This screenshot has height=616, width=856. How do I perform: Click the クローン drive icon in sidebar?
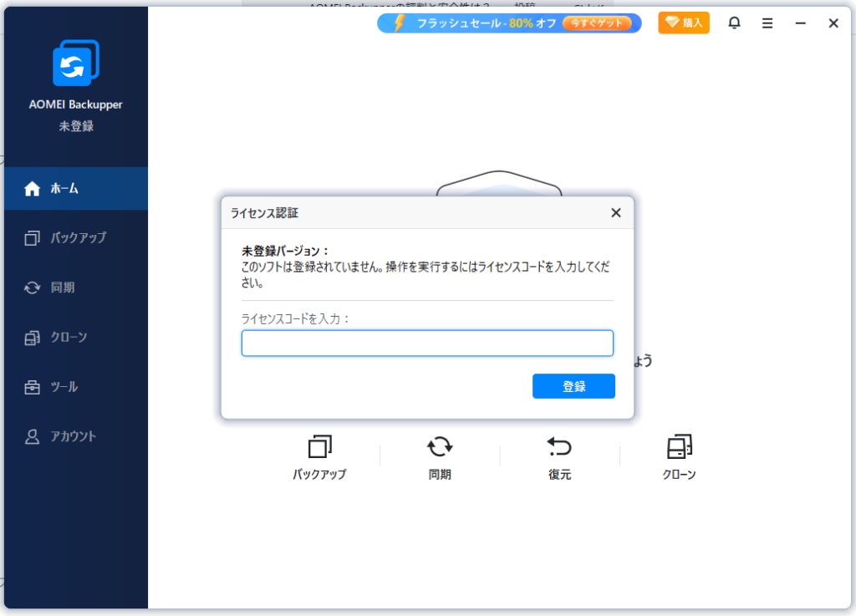tap(33, 338)
